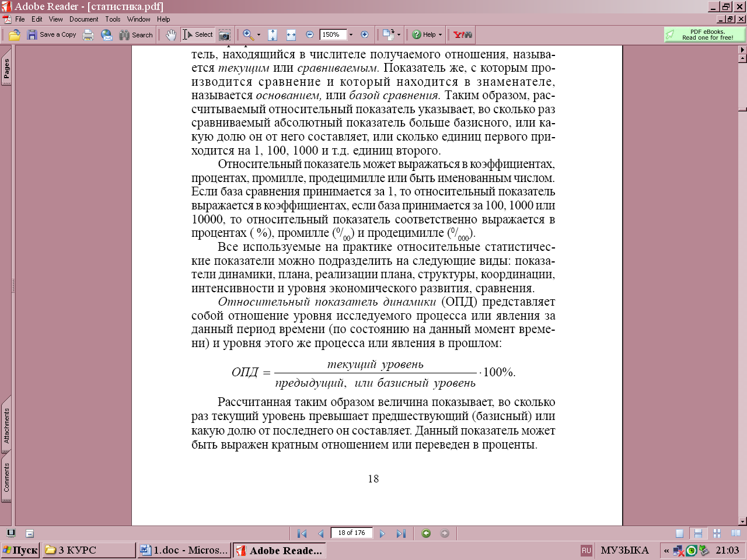
Task: Click full screen view icon in status bar
Action: point(11,533)
